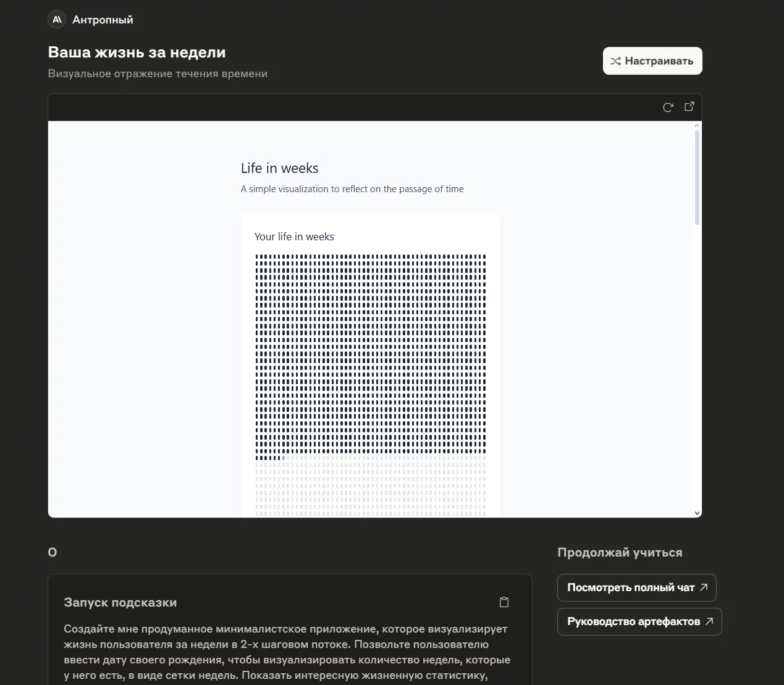
Task: Open the Посмотреть полный чат link
Action: coord(631,587)
